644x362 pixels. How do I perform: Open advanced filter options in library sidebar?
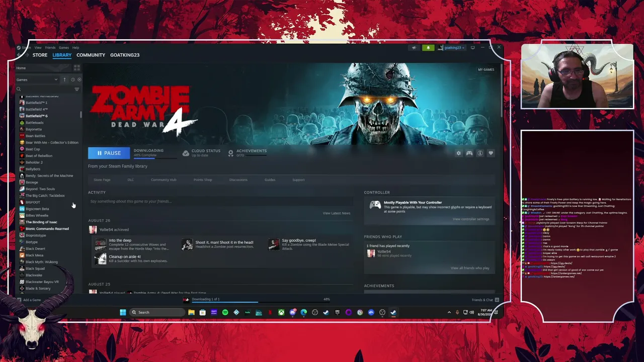77,89
